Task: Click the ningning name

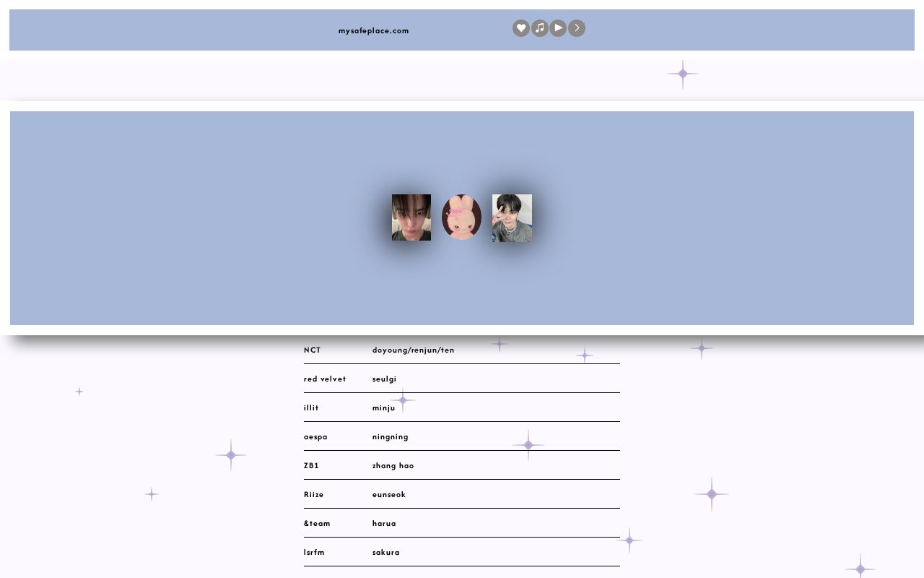Action: point(390,436)
